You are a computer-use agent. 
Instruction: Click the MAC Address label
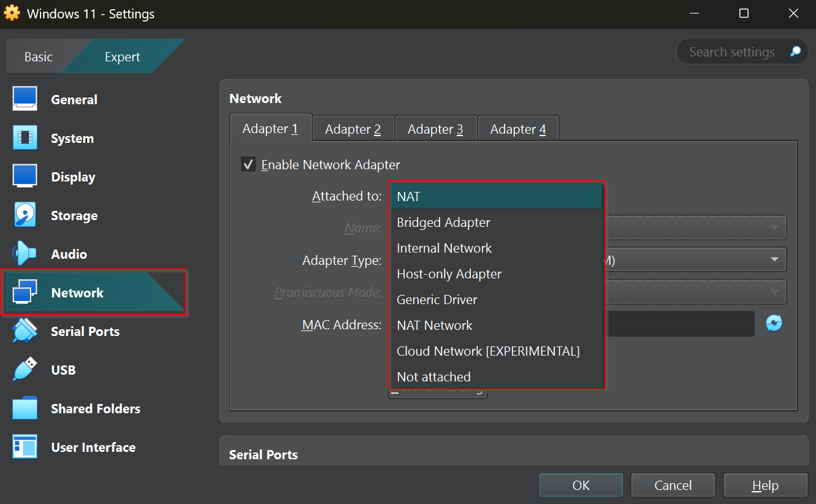click(342, 324)
